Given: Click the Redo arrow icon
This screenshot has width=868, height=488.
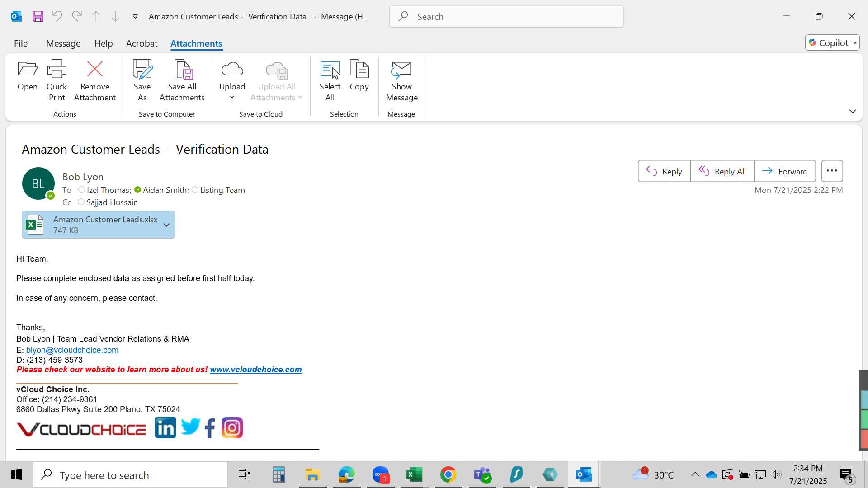Looking at the screenshot, I should click(x=77, y=17).
